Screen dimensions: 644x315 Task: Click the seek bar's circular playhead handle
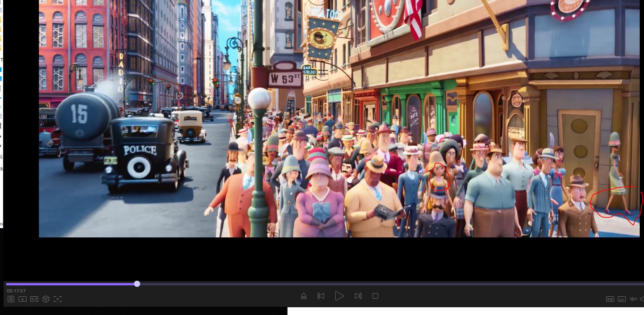[137, 284]
